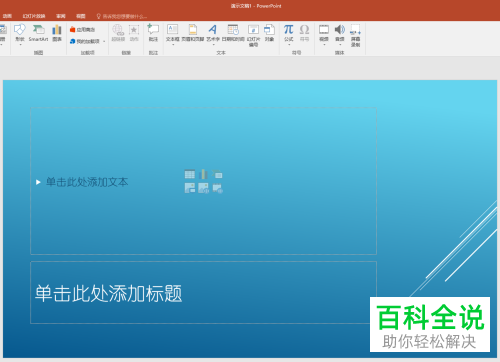Expand the 我的加载项 dropdown arrow

coord(104,42)
